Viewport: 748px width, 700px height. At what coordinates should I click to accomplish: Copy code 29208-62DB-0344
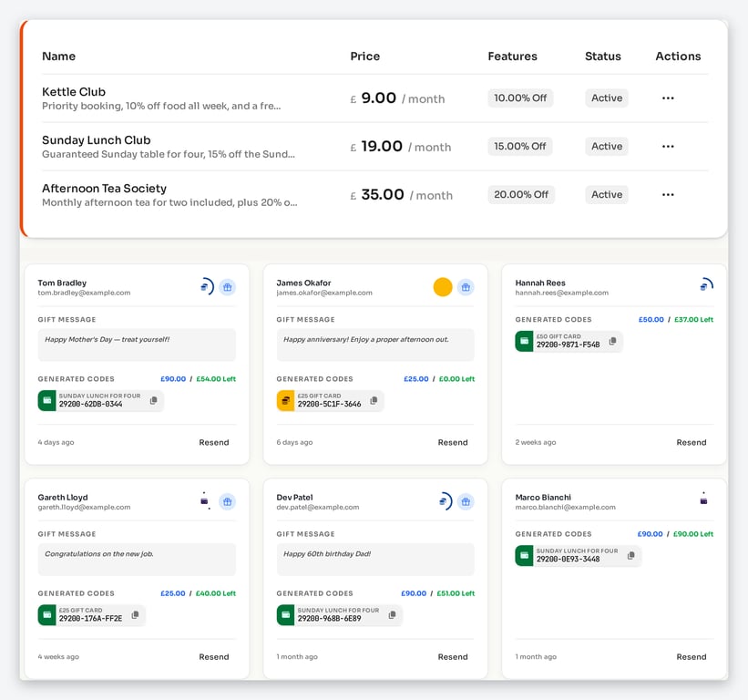(154, 400)
